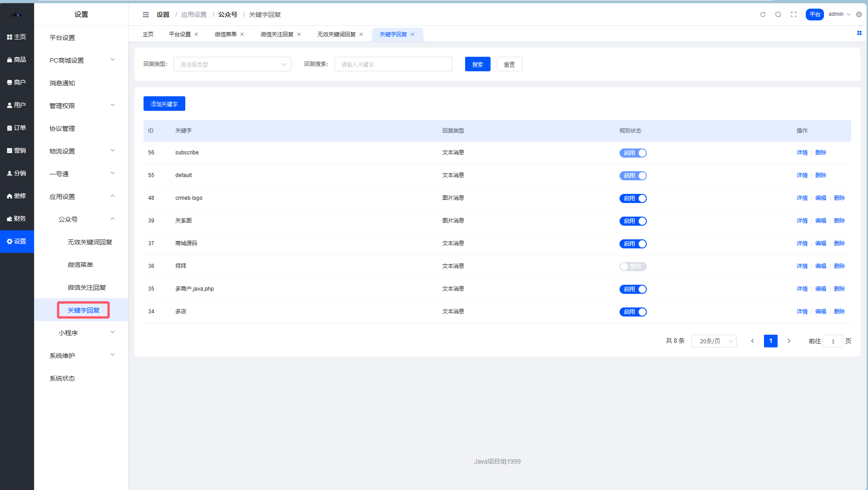868x490 pixels.
Task: Toggle rule status for keyword 多店
Action: (x=633, y=312)
